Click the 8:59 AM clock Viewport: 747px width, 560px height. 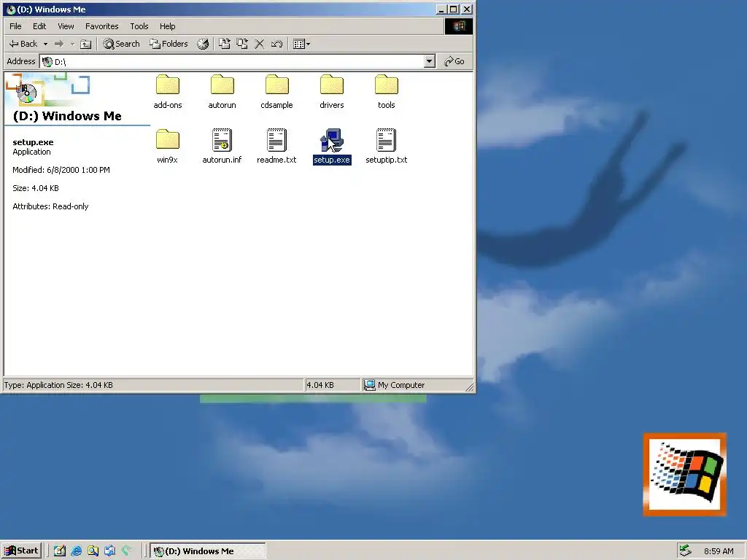(719, 551)
